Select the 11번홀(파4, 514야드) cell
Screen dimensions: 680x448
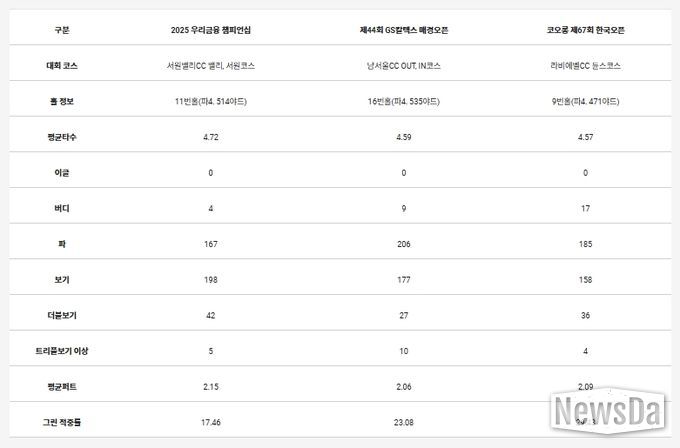[x=211, y=101]
